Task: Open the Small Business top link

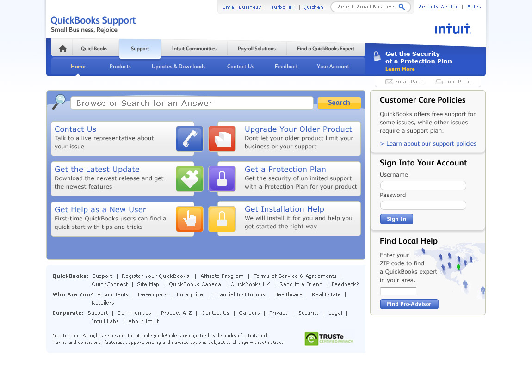Action: [242, 7]
